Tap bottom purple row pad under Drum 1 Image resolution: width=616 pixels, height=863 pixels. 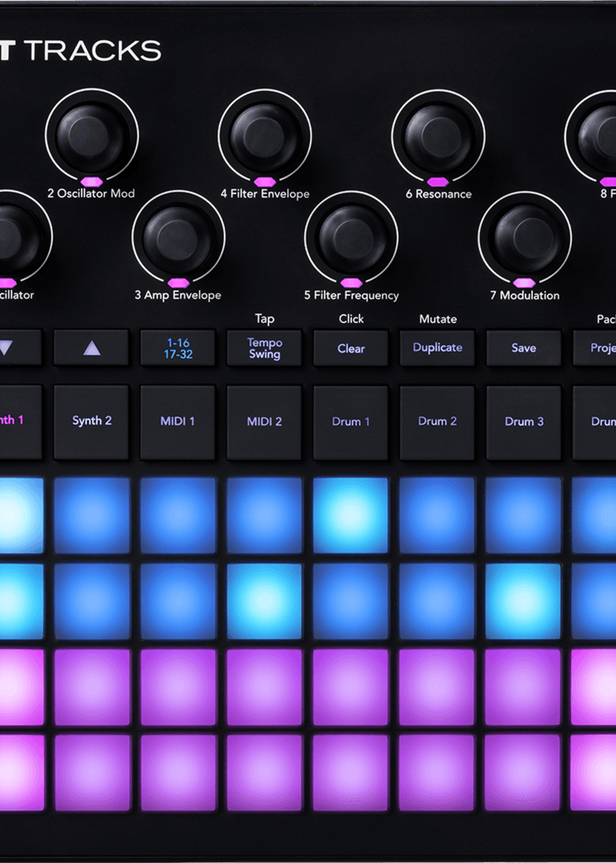pyautogui.click(x=351, y=773)
